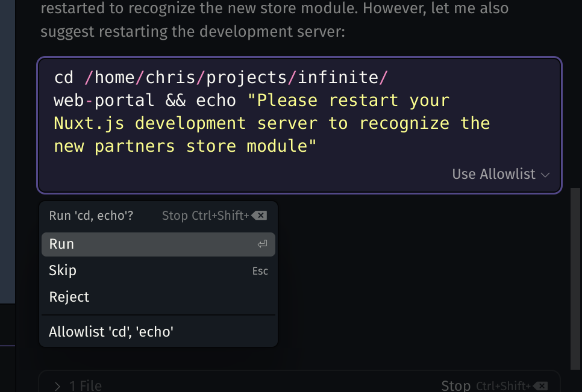This screenshot has width=582, height=392.
Task: Open the Use Allowlist dropdown
Action: point(494,174)
